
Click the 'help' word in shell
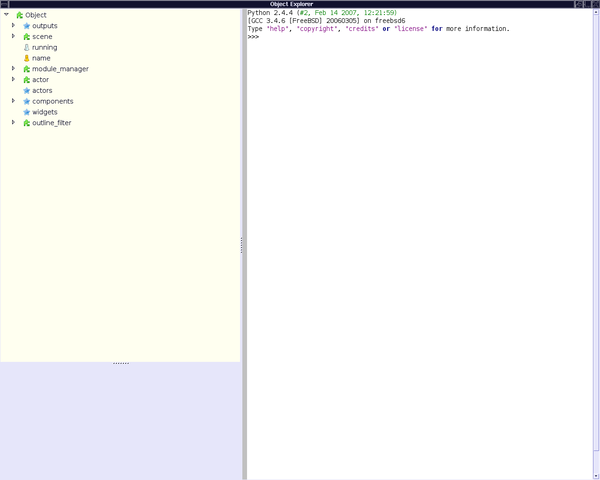278,29
